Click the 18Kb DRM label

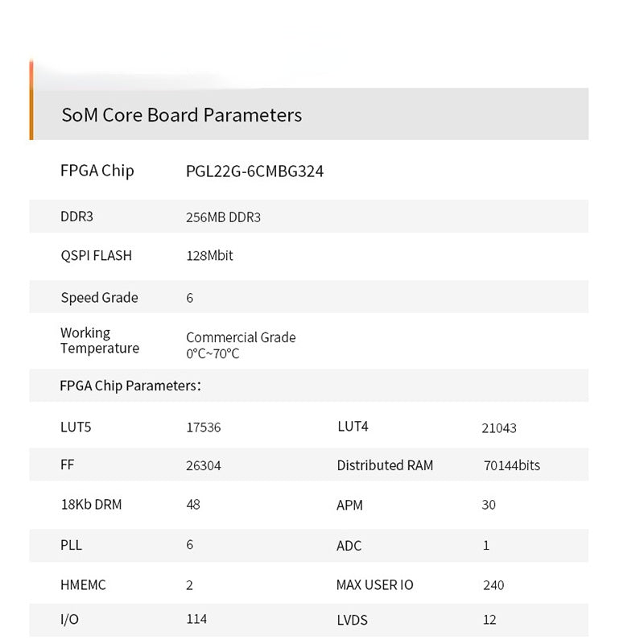(91, 505)
